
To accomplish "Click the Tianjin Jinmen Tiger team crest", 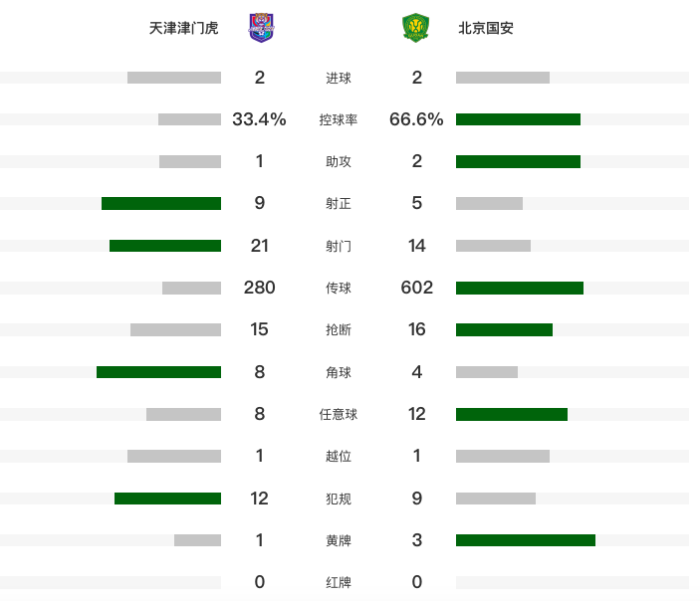I will pyautogui.click(x=261, y=28).
